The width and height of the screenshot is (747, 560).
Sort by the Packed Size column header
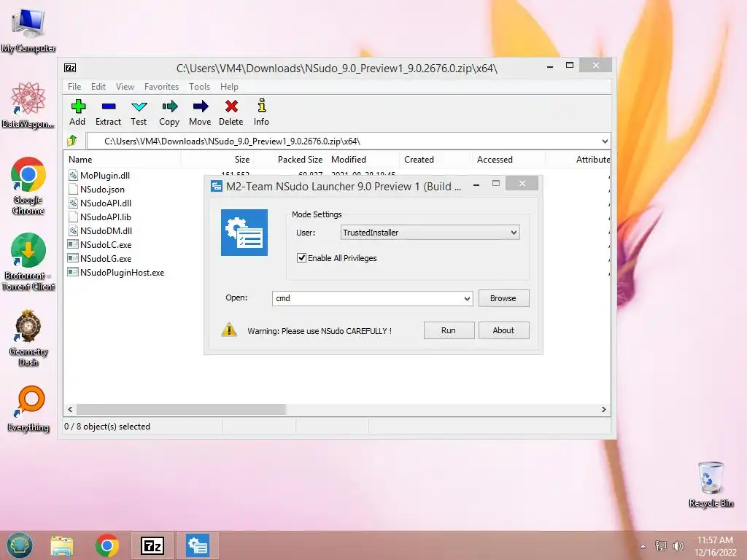[290, 160]
